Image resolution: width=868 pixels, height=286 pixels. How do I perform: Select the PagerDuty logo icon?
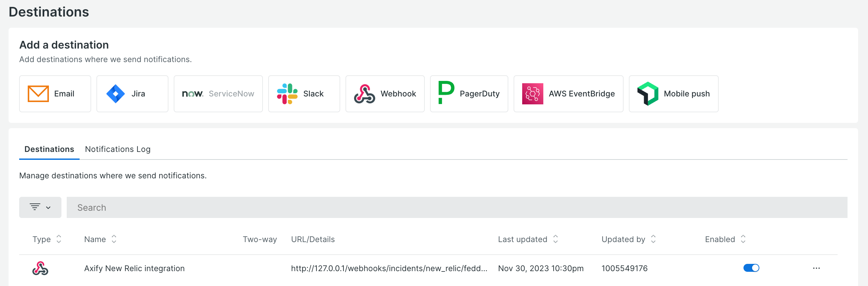[x=446, y=93]
